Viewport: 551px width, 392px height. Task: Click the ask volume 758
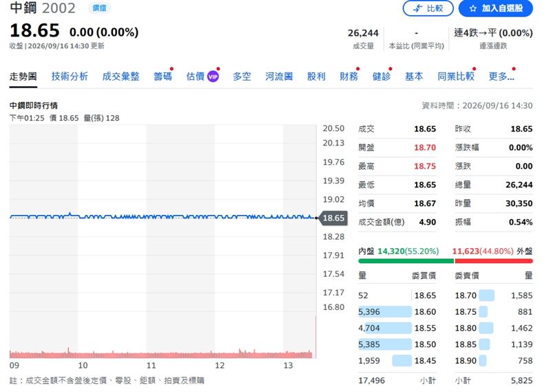click(526, 361)
